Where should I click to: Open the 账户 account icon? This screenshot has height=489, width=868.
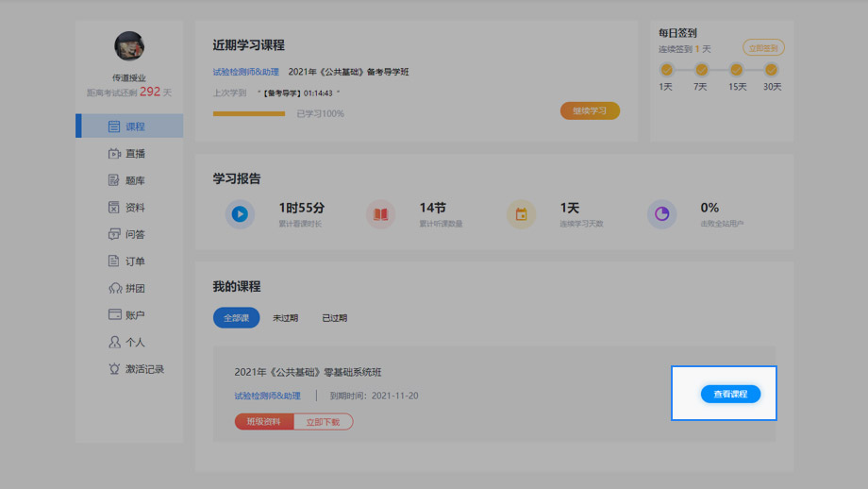(114, 315)
